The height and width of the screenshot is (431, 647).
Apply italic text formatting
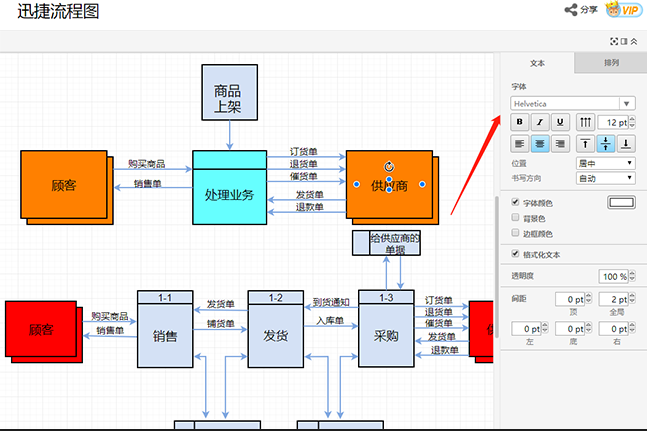pos(540,122)
